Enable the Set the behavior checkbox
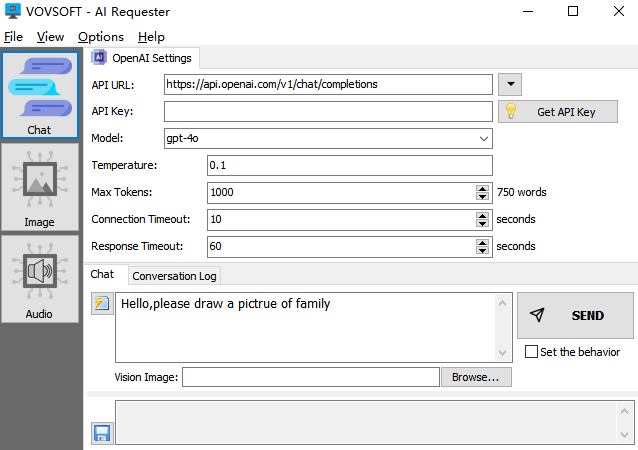This screenshot has width=638, height=450. (532, 352)
